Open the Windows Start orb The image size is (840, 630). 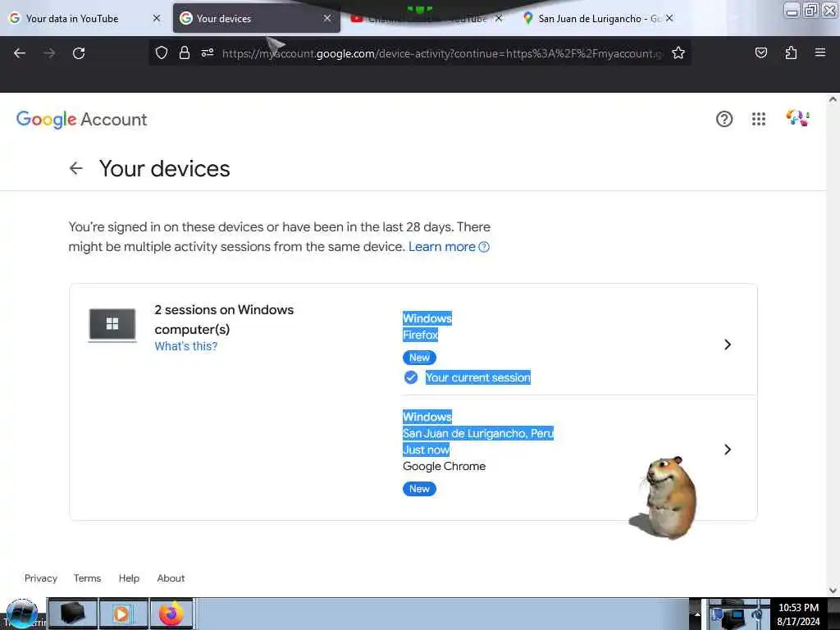coord(21,614)
